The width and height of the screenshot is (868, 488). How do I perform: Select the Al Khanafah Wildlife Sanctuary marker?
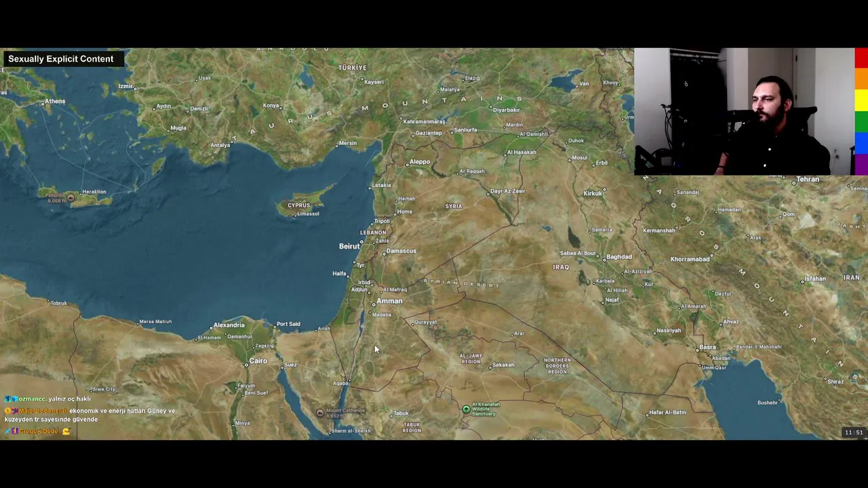point(466,409)
